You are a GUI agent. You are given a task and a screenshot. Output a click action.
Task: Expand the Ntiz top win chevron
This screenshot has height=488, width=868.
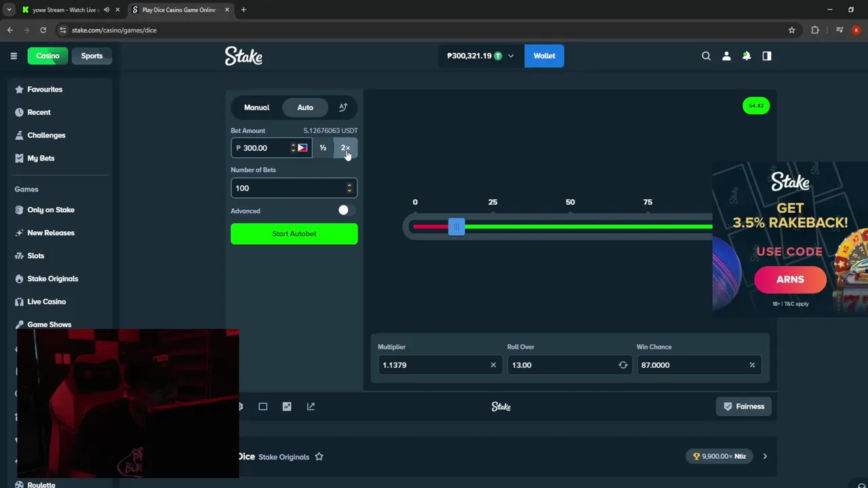764,456
